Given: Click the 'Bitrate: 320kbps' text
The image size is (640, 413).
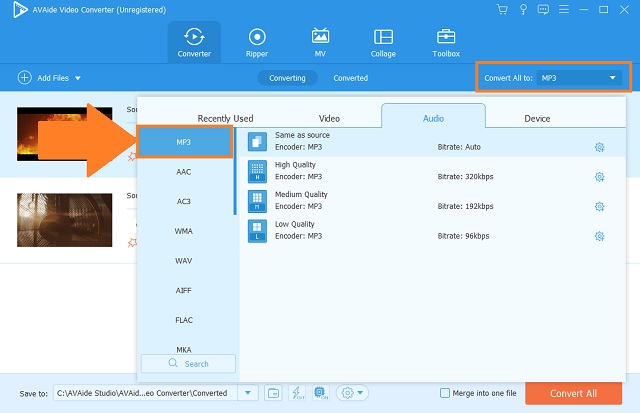Looking at the screenshot, I should tap(465, 177).
